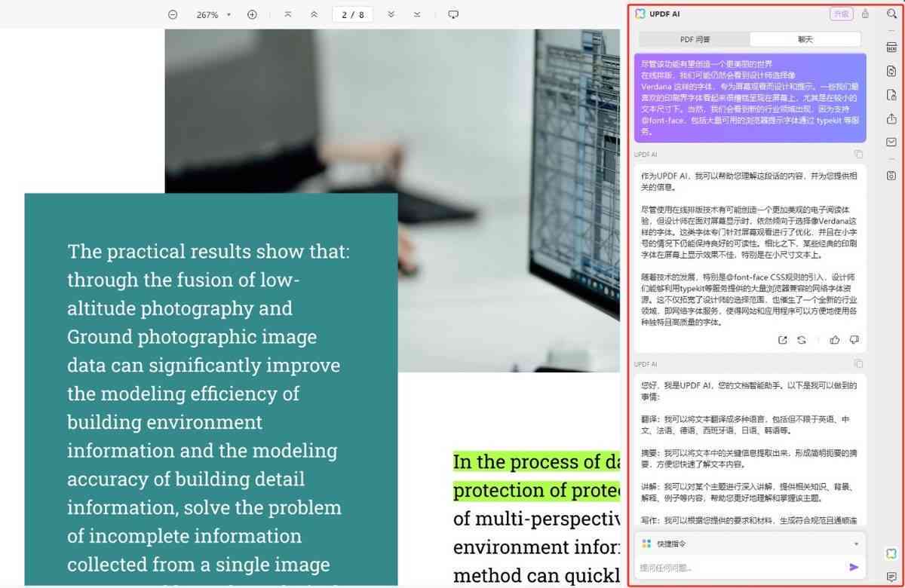Switch to the 聊天 chat tab
The image size is (905, 588).
click(x=805, y=39)
